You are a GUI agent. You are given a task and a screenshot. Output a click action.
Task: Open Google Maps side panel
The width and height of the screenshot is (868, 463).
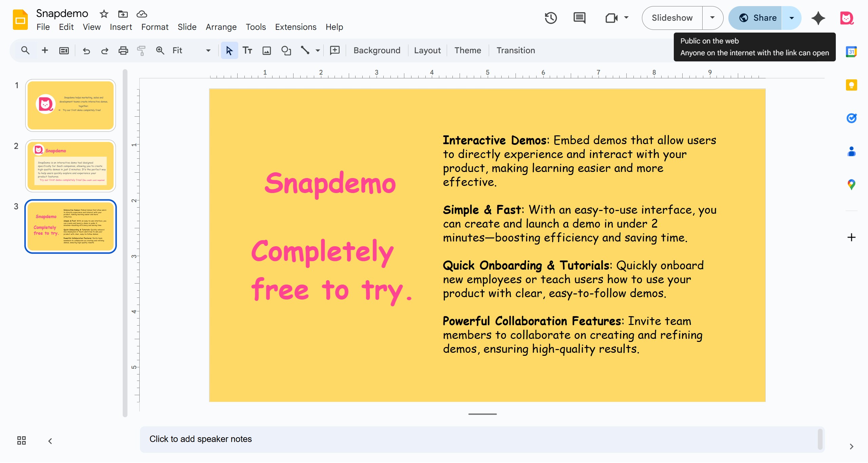pos(851,185)
